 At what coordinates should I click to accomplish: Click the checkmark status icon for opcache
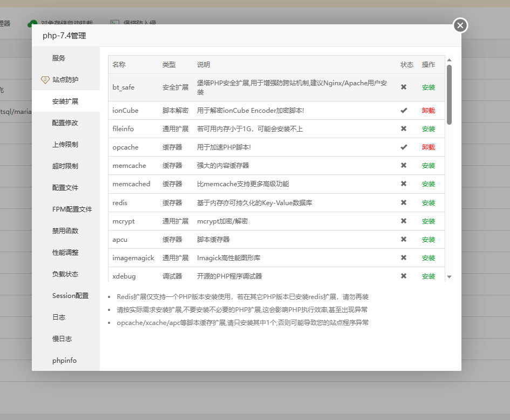(x=404, y=147)
